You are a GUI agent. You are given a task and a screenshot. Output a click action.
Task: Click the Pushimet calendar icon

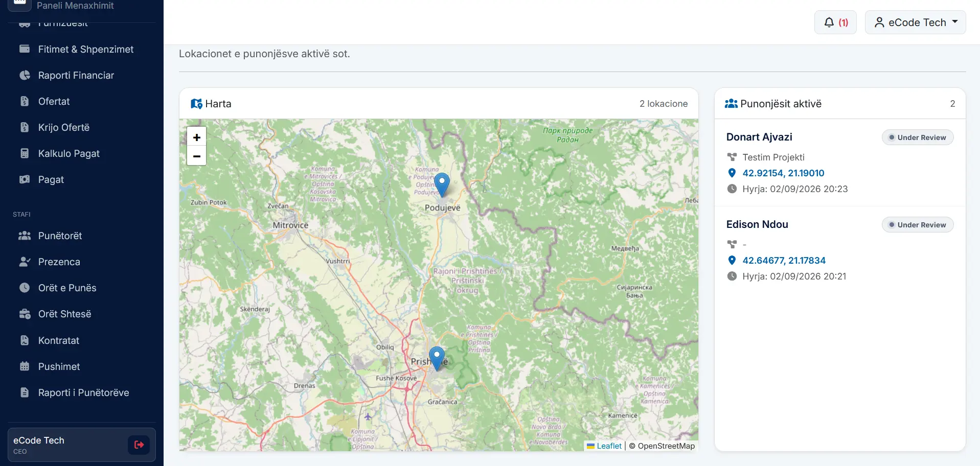click(25, 366)
